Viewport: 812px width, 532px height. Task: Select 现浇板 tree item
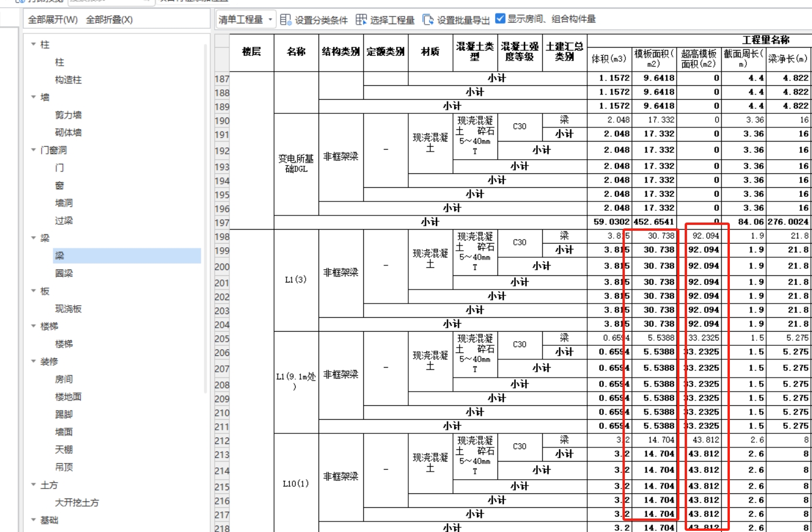coord(68,309)
